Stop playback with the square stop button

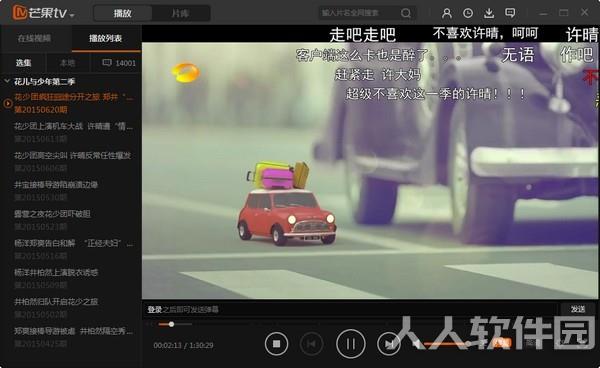(276, 344)
